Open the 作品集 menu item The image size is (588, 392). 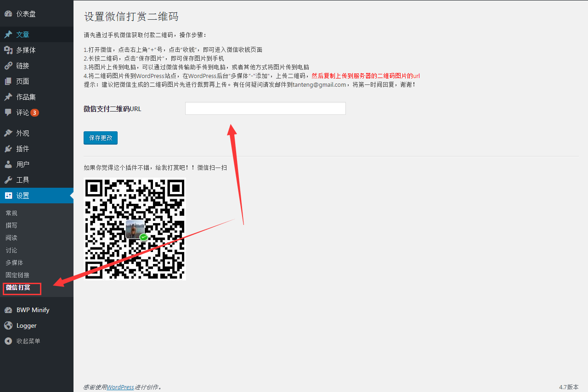[x=37, y=97]
